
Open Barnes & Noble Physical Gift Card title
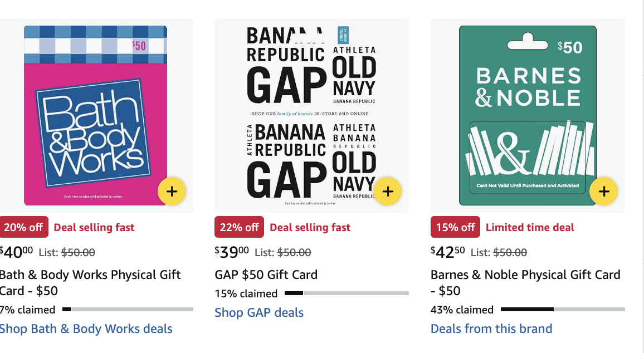[525, 282]
